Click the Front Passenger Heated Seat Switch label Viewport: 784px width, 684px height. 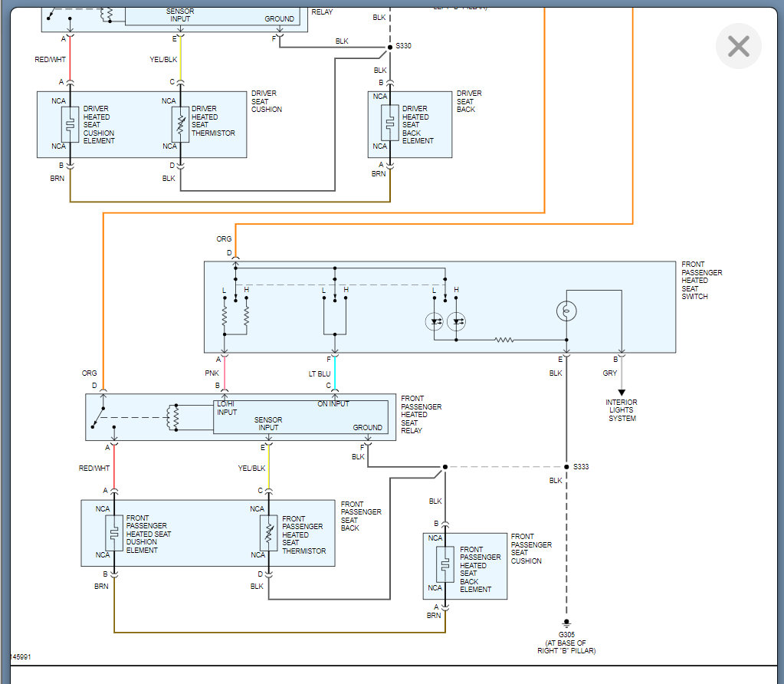(701, 280)
